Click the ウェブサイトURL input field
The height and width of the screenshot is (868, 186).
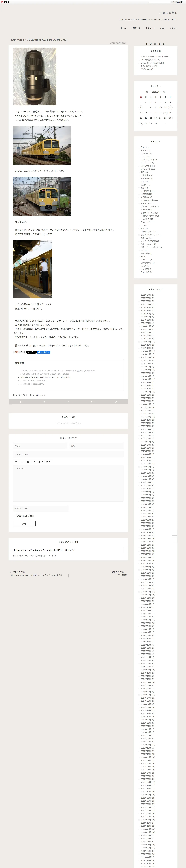coord(68,454)
